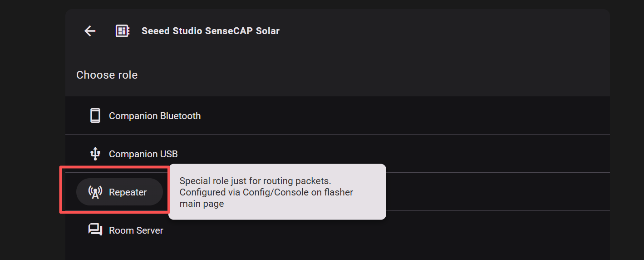
Task: Click the "Configured via Config/Console" tooltip line
Action: click(266, 192)
